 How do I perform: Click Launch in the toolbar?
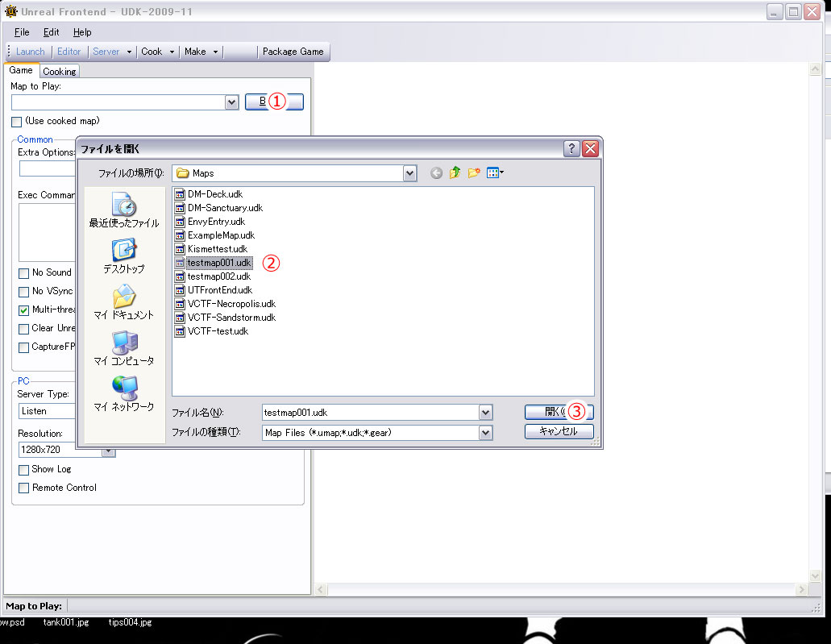[30, 52]
